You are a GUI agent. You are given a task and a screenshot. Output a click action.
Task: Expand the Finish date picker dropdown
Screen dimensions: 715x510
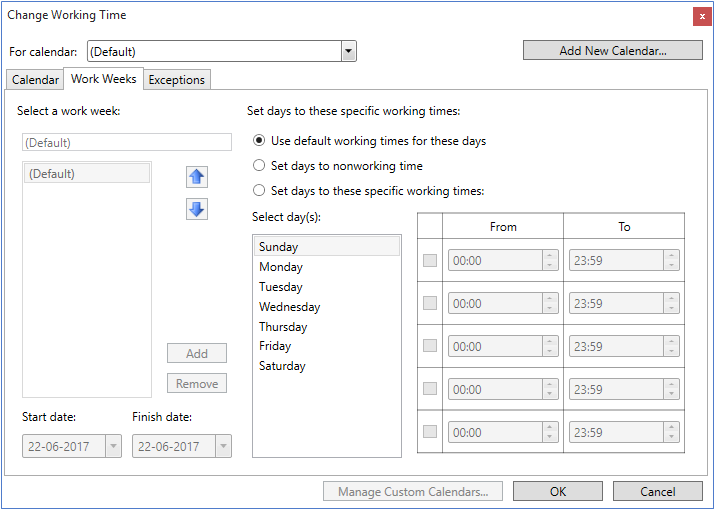tap(222, 446)
